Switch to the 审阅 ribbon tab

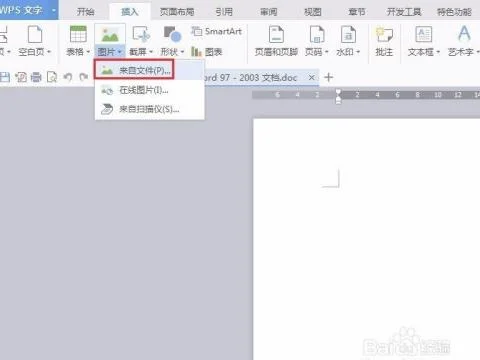point(268,12)
